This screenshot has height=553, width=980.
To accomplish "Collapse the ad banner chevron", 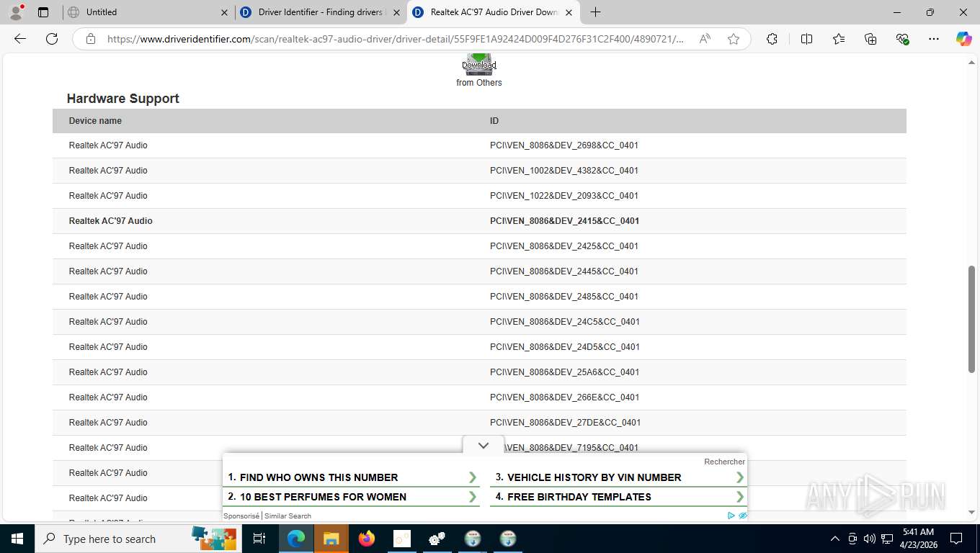I will click(484, 446).
